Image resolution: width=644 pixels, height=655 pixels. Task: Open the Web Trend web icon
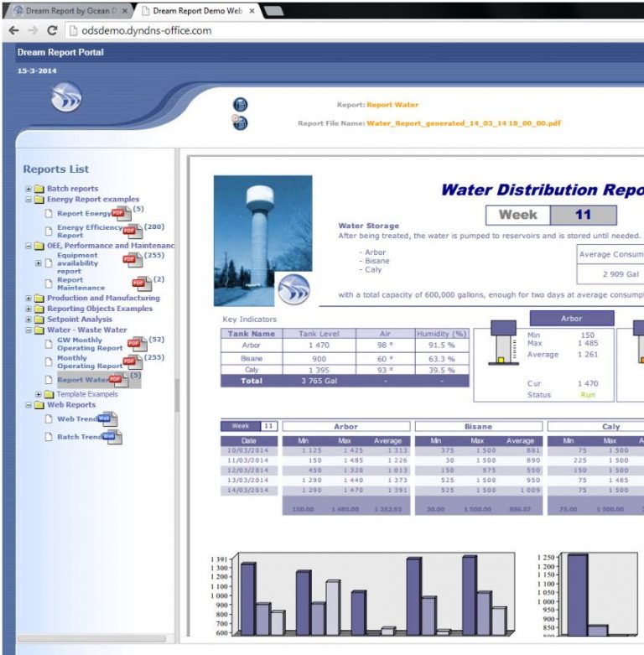106,419
